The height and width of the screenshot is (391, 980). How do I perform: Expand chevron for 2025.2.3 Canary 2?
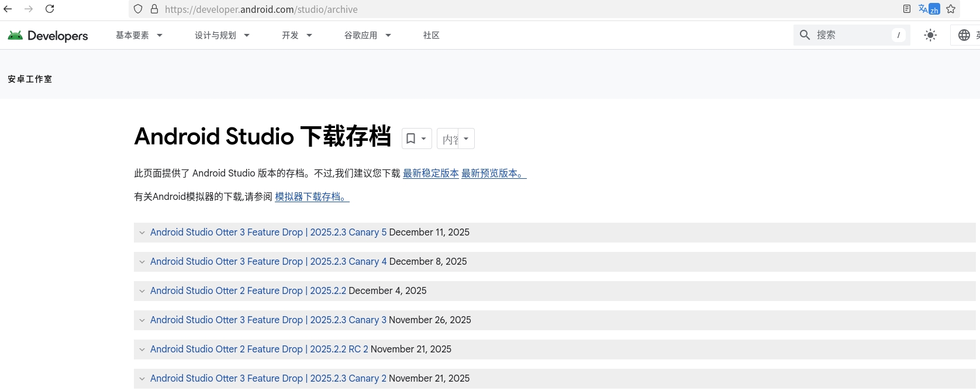[142, 379]
